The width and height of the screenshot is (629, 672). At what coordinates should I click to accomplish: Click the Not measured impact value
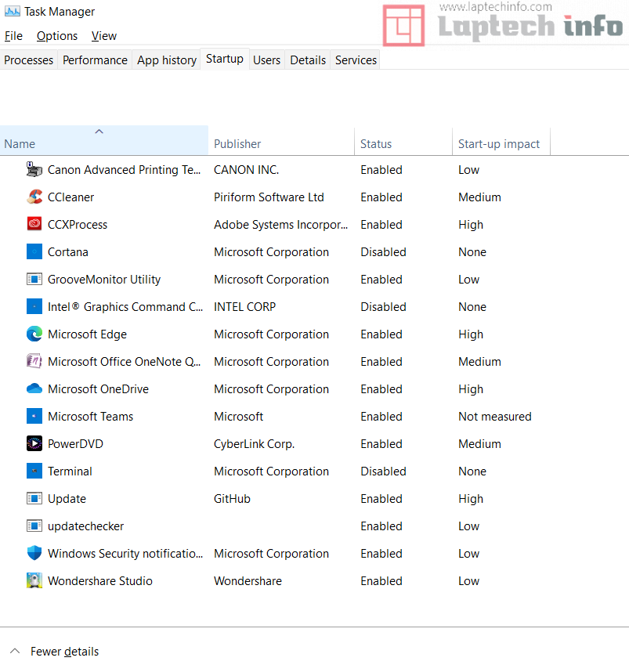pyautogui.click(x=495, y=417)
